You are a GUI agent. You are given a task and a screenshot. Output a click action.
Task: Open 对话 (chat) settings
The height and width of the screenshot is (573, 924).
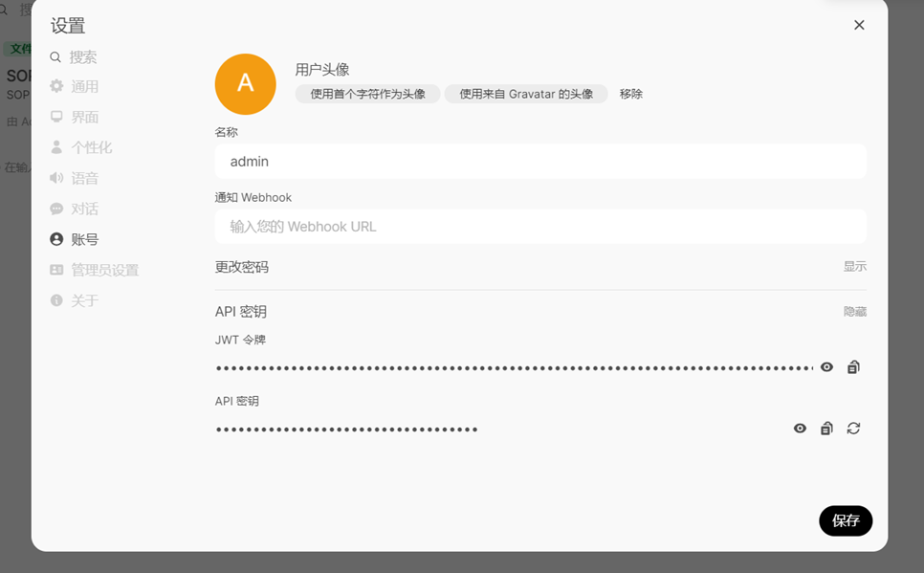(x=84, y=209)
